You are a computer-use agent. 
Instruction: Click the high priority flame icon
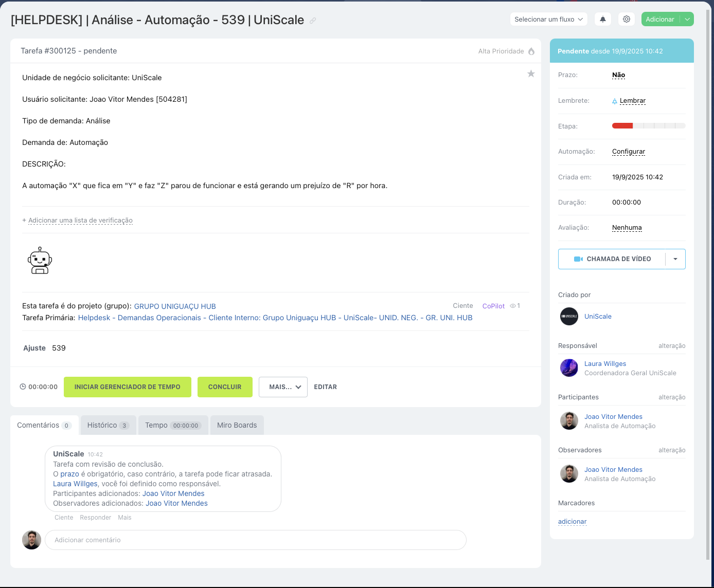tap(531, 51)
